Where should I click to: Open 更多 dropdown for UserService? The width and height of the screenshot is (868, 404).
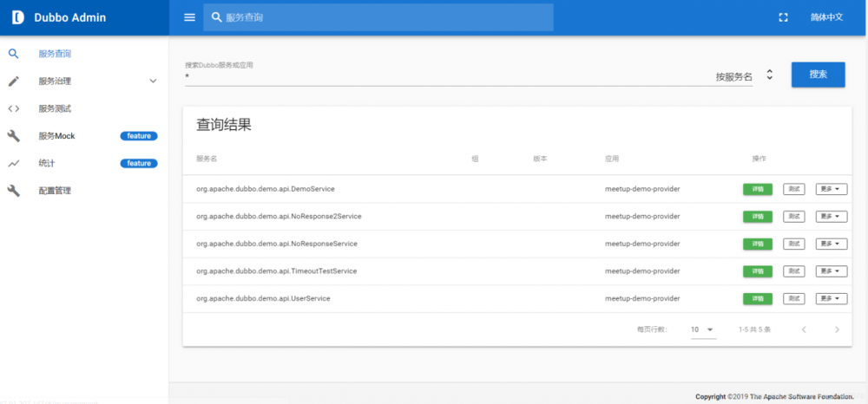832,298
